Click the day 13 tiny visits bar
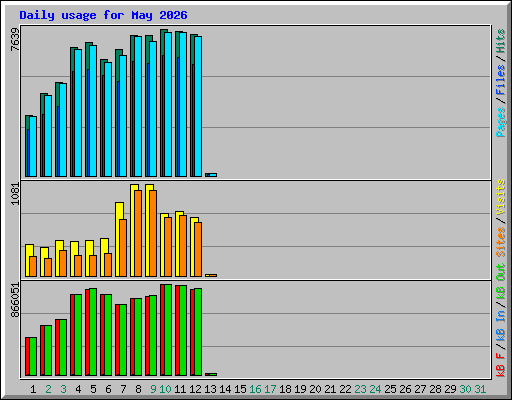512x400 pixels. click(x=207, y=275)
